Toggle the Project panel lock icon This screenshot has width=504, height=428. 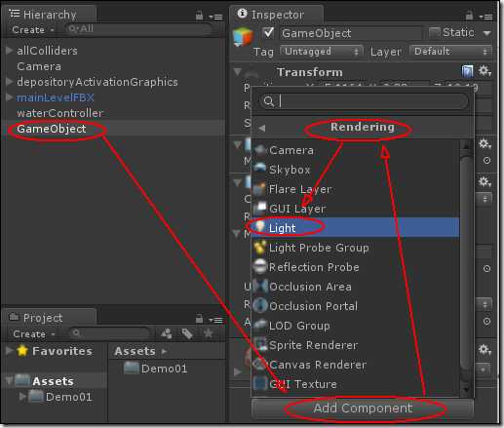(x=199, y=319)
